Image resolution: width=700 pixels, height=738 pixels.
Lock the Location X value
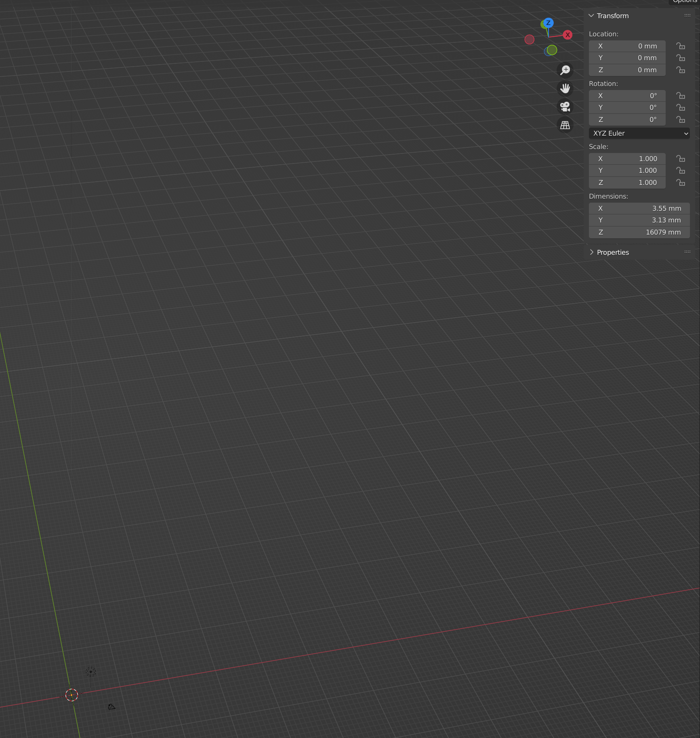[681, 46]
